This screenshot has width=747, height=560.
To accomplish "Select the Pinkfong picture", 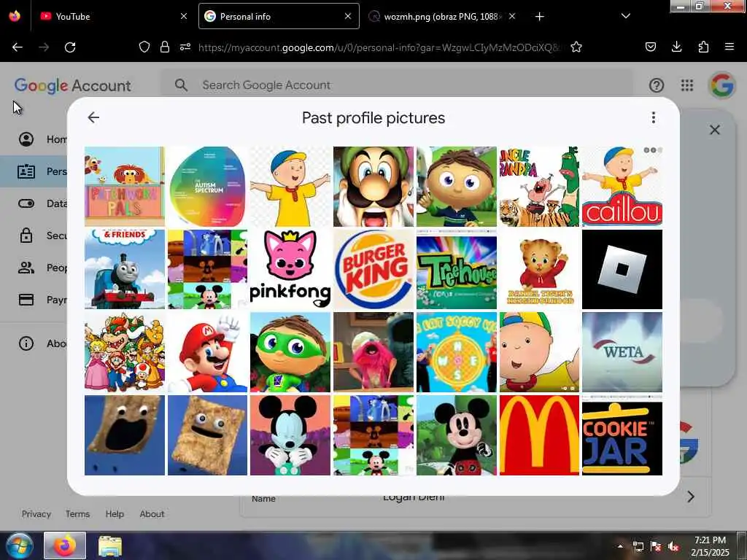I will [290, 269].
